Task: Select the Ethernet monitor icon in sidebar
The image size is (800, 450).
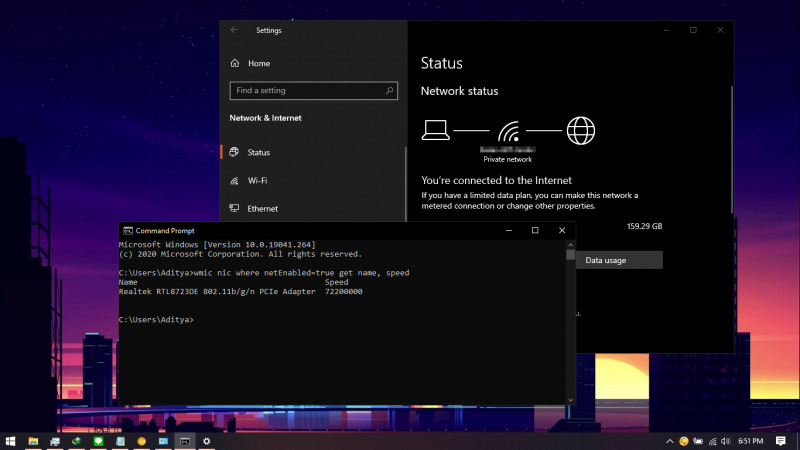Action: 234,208
